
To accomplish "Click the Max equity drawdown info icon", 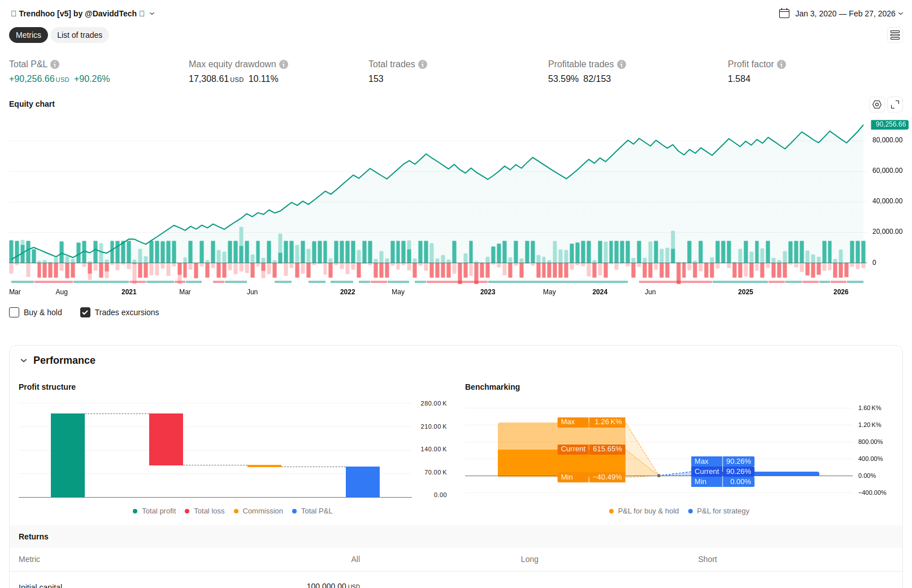I will click(284, 64).
